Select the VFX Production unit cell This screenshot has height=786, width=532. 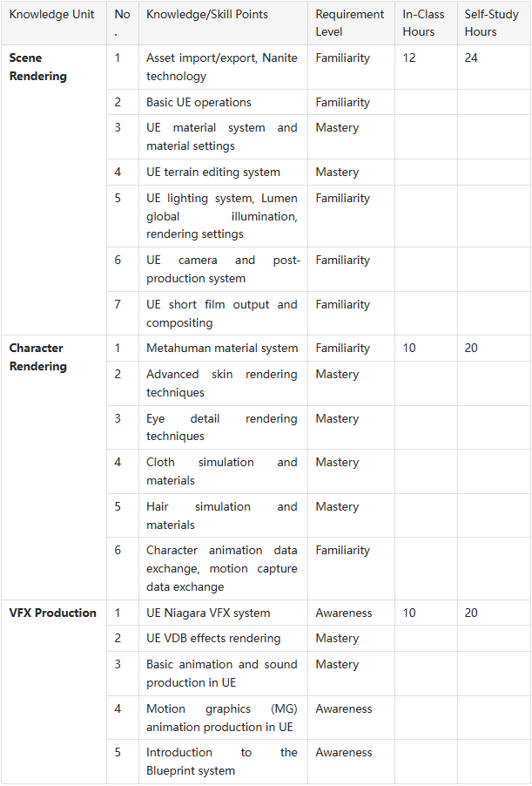tap(54, 691)
